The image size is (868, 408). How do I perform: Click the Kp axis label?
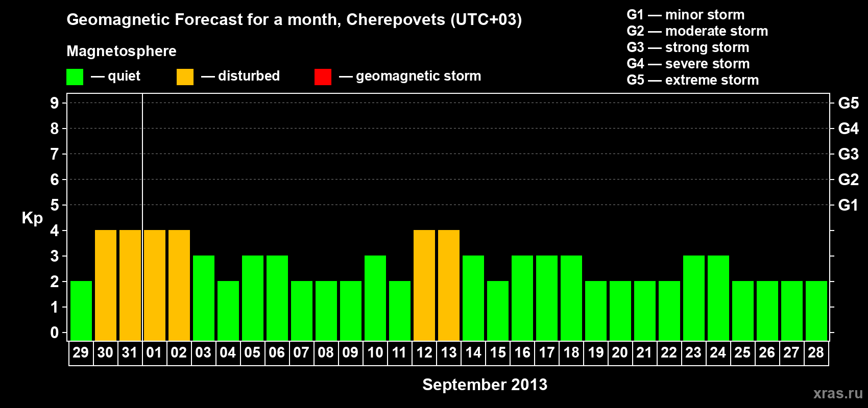tap(32, 218)
